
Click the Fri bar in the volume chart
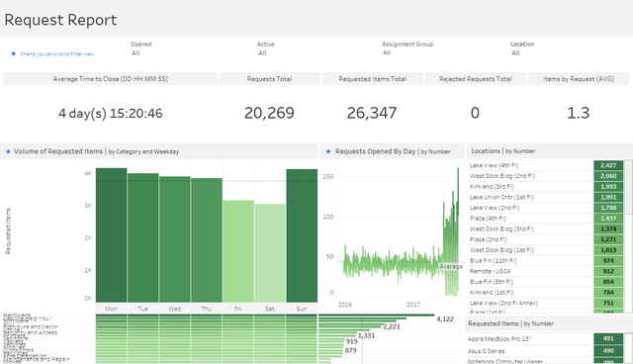(x=238, y=251)
